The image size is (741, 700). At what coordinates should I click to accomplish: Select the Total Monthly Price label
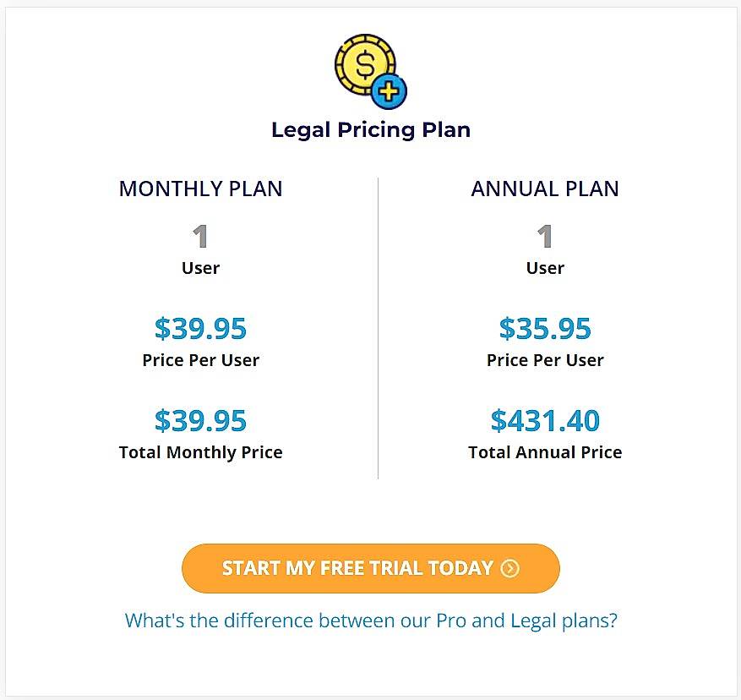point(200,452)
